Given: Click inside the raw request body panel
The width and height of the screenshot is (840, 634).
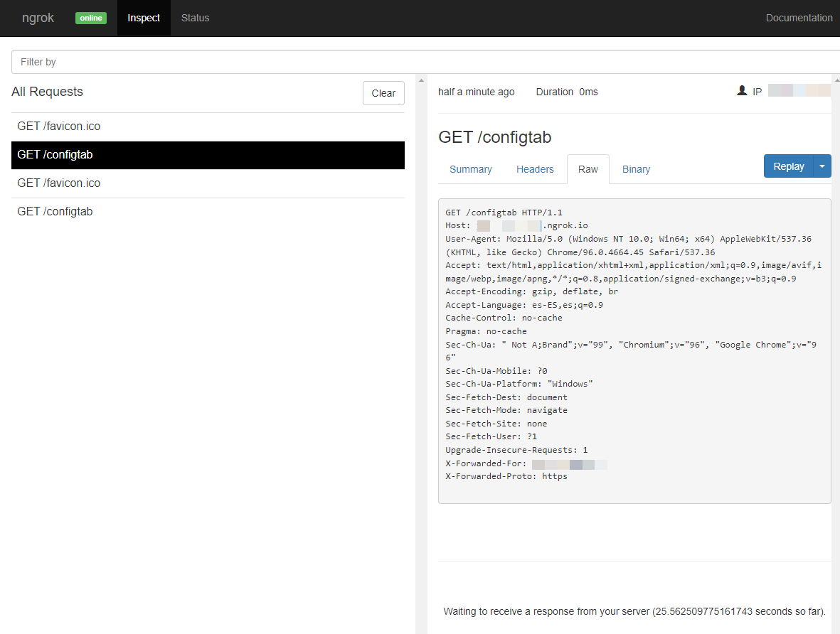Looking at the screenshot, I should [x=633, y=348].
